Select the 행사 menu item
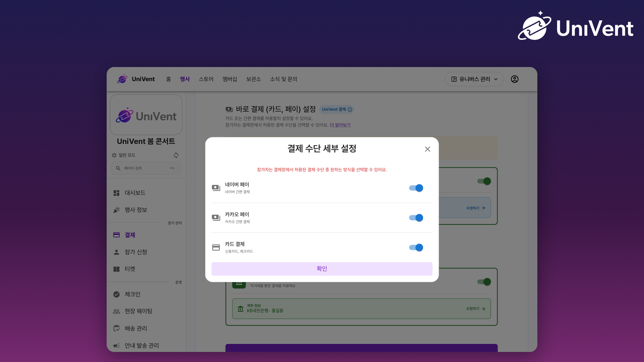The width and height of the screenshot is (644, 362). point(185,79)
